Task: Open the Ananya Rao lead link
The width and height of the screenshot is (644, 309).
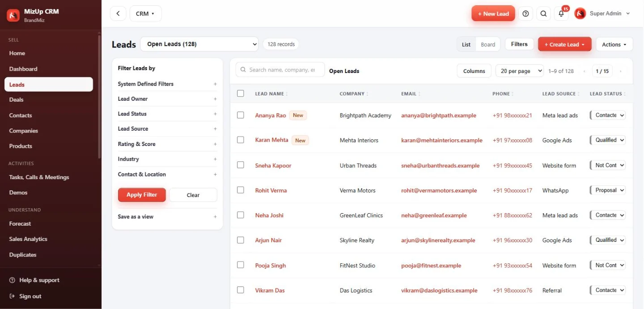Action: pyautogui.click(x=271, y=115)
